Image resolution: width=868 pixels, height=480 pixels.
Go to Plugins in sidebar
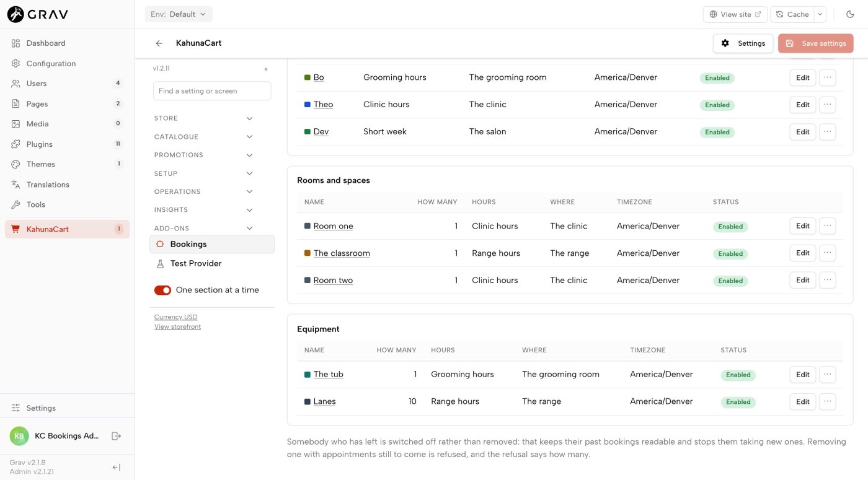coord(67,144)
